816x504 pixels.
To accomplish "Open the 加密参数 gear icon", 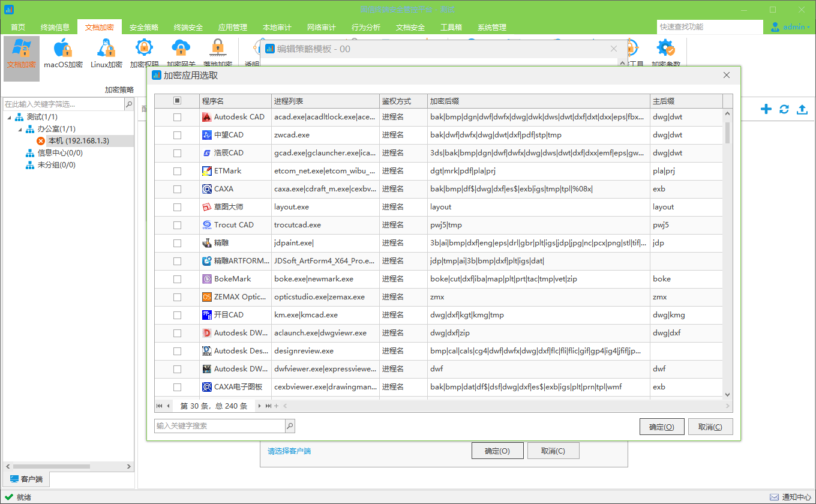I will (665, 49).
